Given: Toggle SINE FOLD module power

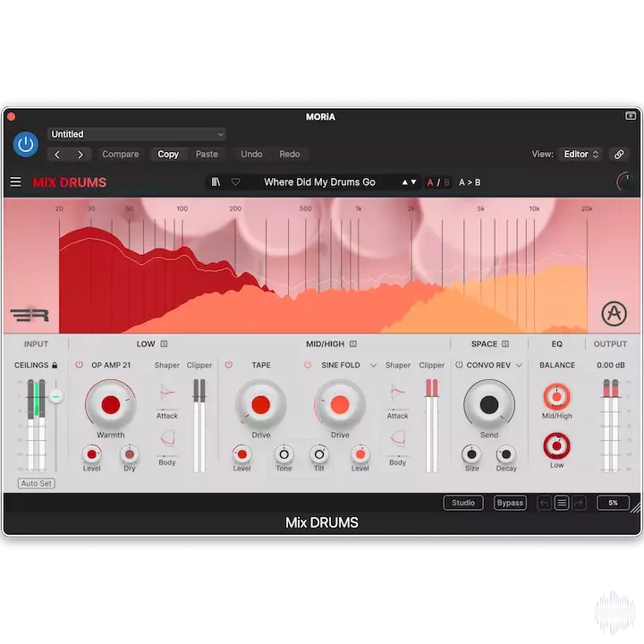Looking at the screenshot, I should click(307, 365).
